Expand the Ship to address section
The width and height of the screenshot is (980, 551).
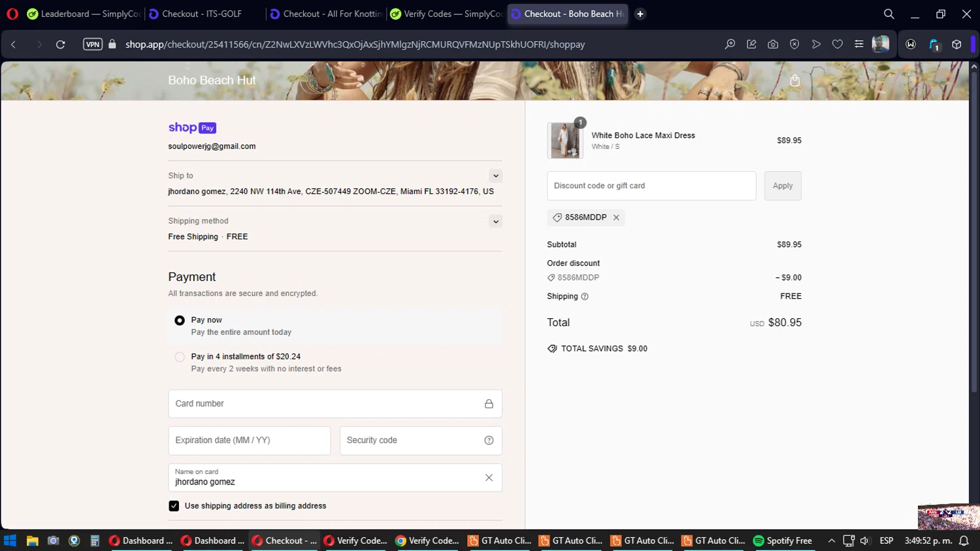pyautogui.click(x=496, y=176)
